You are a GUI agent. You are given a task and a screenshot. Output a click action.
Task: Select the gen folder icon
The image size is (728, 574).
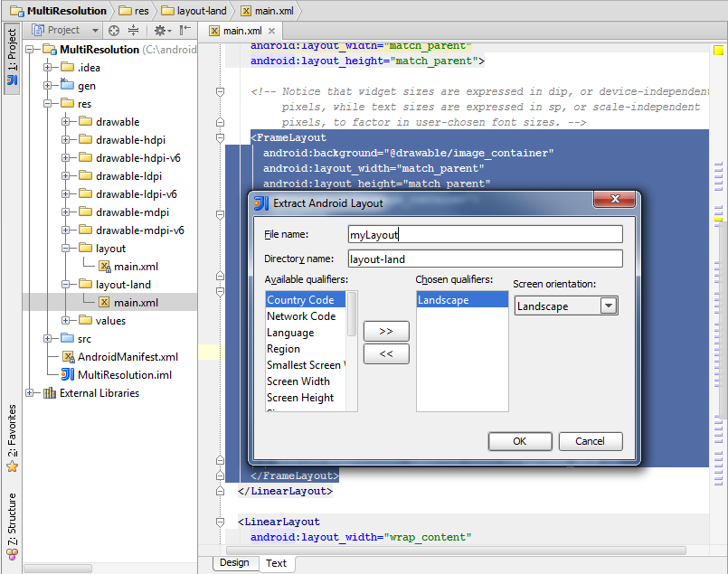pos(67,84)
